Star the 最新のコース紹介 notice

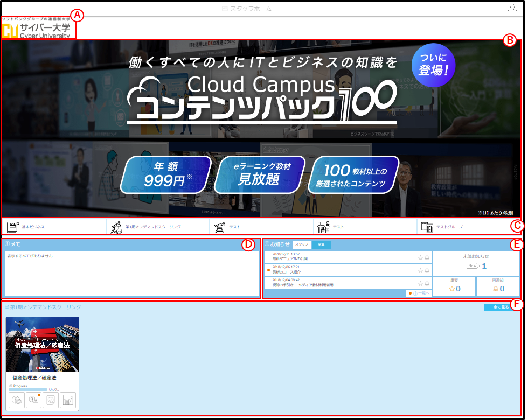[x=420, y=270]
